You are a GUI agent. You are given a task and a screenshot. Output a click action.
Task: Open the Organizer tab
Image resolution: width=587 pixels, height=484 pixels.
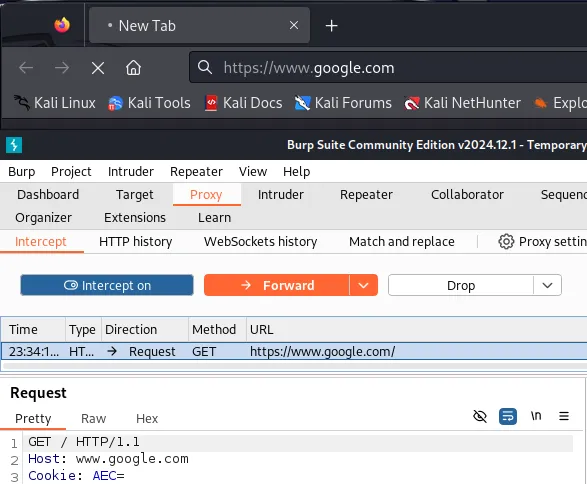pos(43,218)
